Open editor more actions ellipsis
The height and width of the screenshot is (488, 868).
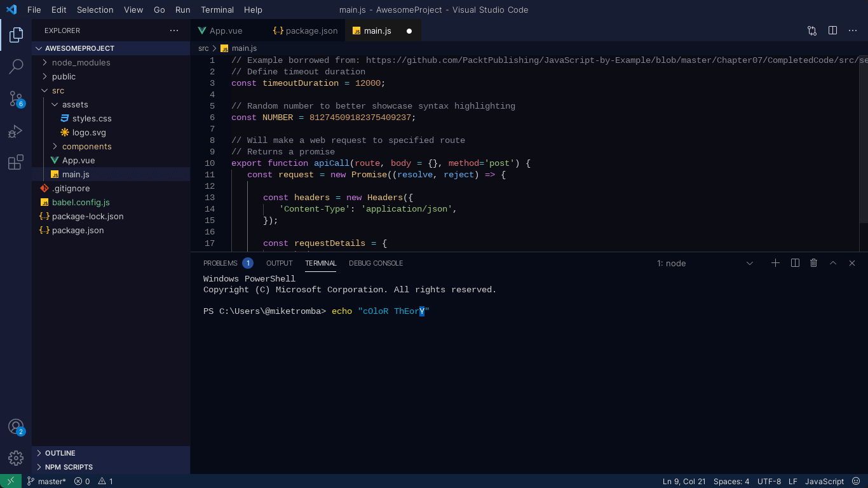point(852,30)
